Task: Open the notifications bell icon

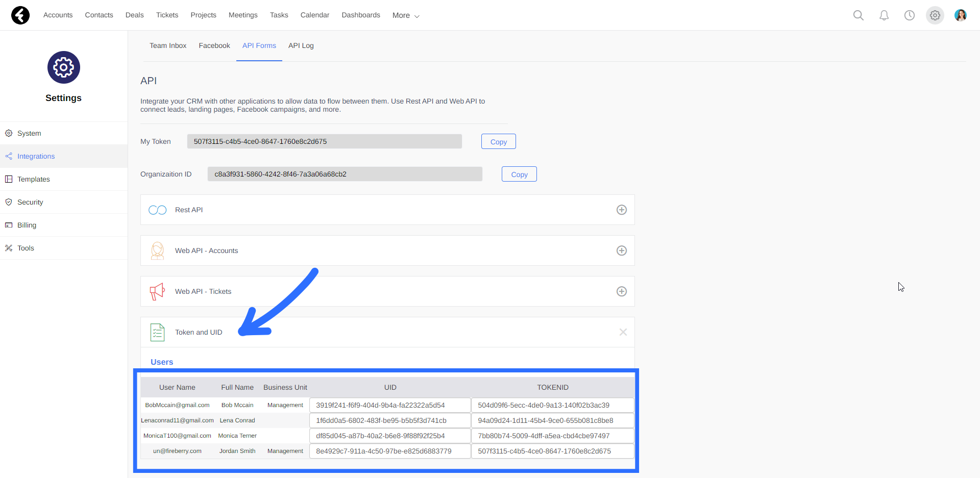Action: [x=884, y=15]
